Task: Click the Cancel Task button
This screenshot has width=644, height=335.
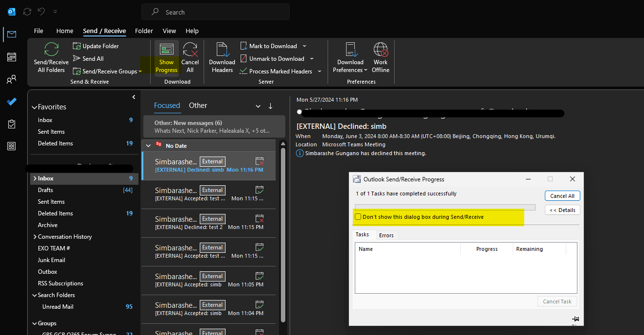Action: 557,301
